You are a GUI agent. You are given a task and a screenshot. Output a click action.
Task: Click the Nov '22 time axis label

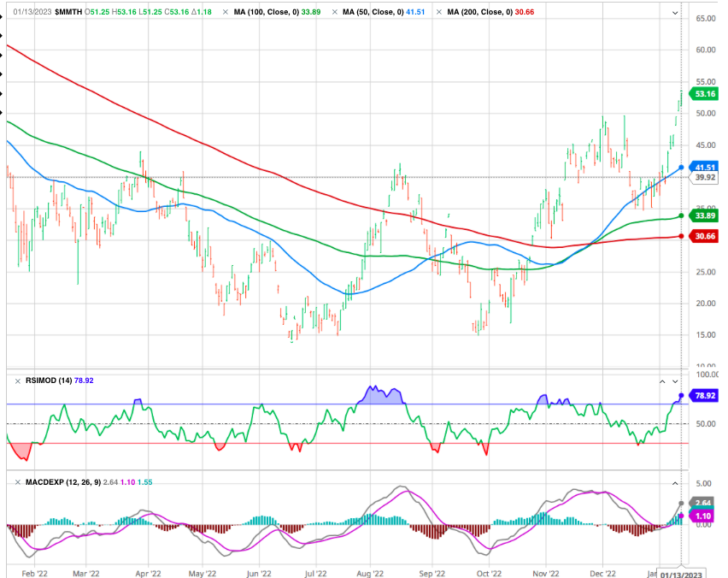tap(546, 574)
